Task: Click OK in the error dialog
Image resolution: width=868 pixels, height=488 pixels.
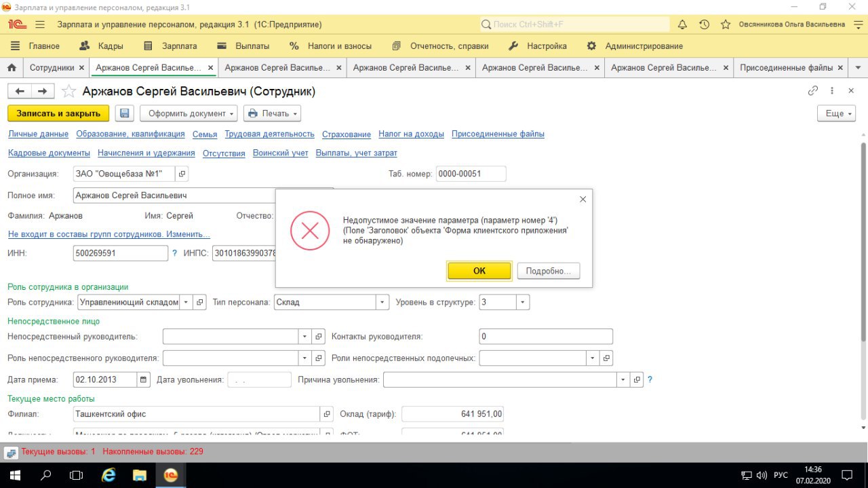Action: click(x=479, y=271)
